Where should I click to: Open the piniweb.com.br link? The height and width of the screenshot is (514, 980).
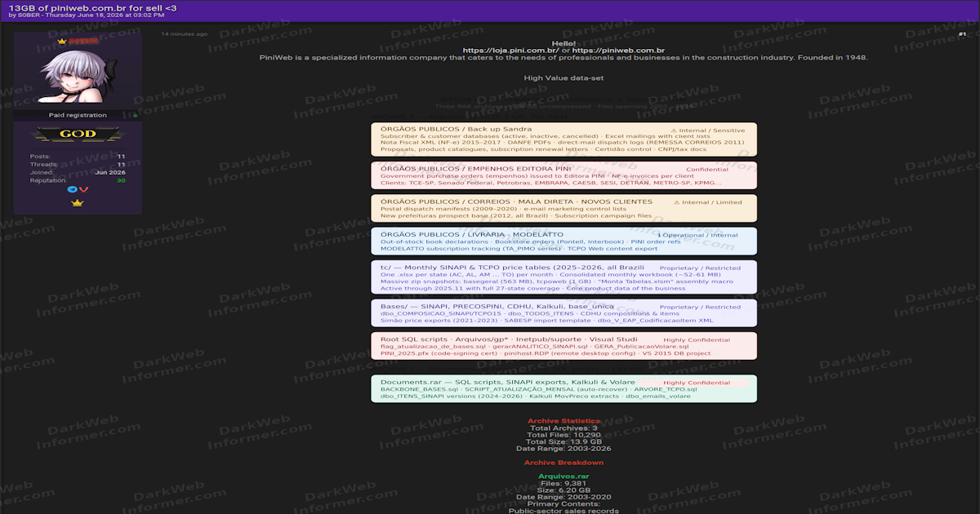(x=618, y=51)
